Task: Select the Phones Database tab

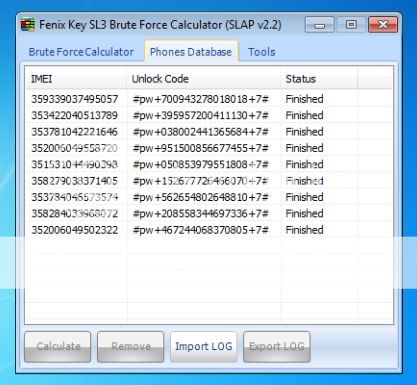Action: tap(191, 52)
